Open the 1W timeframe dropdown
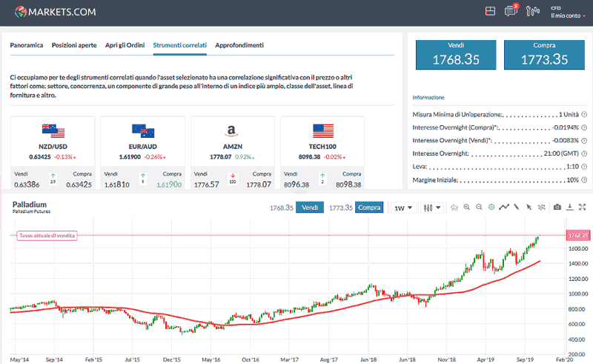 [x=402, y=208]
